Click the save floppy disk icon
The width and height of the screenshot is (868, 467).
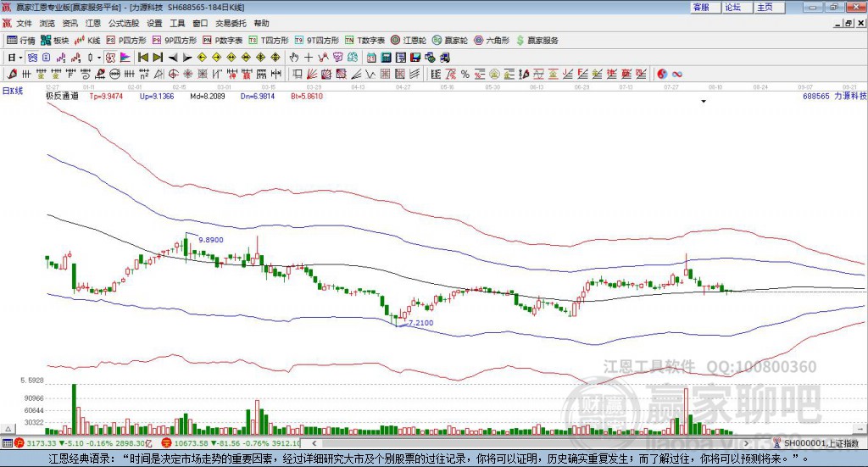pyautogui.click(x=415, y=58)
